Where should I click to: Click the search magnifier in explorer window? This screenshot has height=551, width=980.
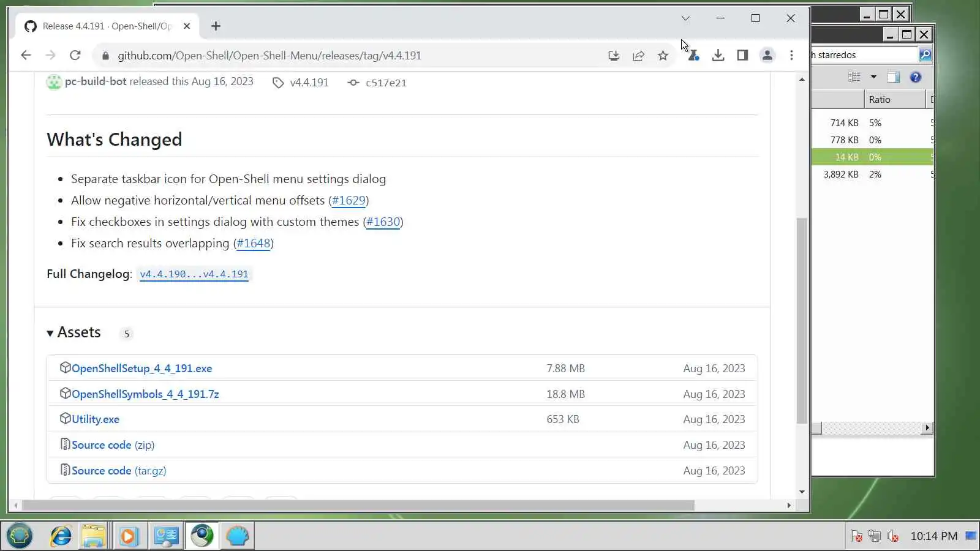click(925, 55)
